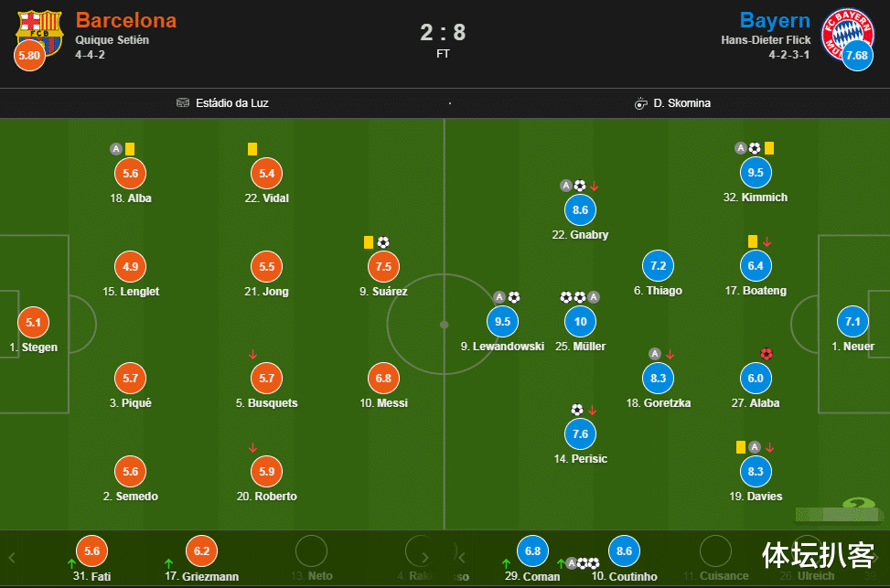
Task: Click Suárez's goal ball icon
Action: tap(383, 242)
